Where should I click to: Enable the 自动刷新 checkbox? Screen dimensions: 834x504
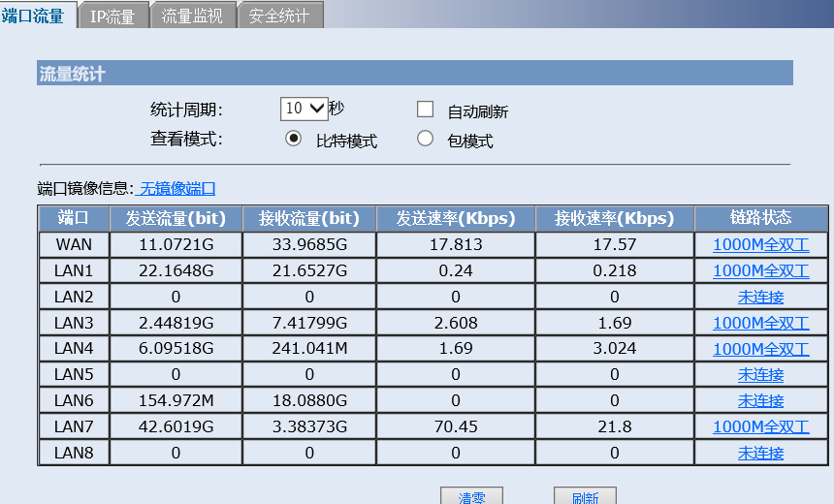pyautogui.click(x=425, y=109)
